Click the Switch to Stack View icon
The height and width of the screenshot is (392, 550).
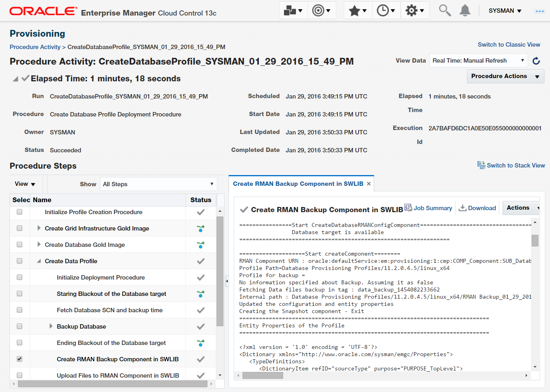coord(481,165)
